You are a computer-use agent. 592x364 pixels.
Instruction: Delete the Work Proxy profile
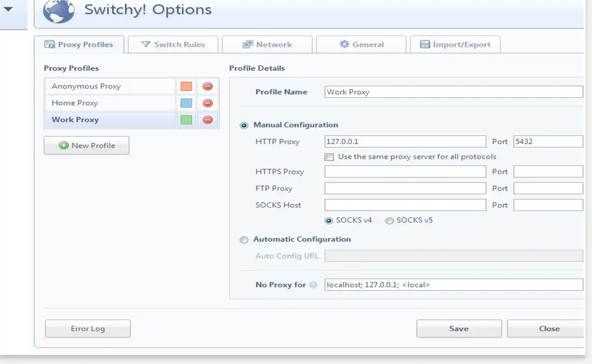coord(208,120)
